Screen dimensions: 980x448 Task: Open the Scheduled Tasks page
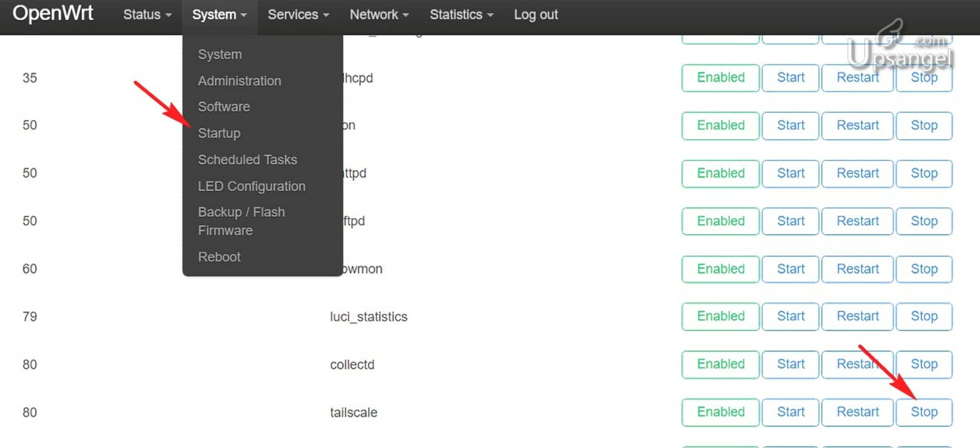coord(247,160)
